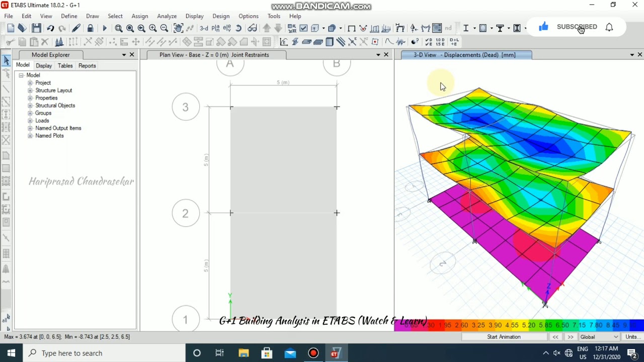Viewport: 644px width, 362px height.
Task: Run analysis with the play icon
Action: click(104, 29)
